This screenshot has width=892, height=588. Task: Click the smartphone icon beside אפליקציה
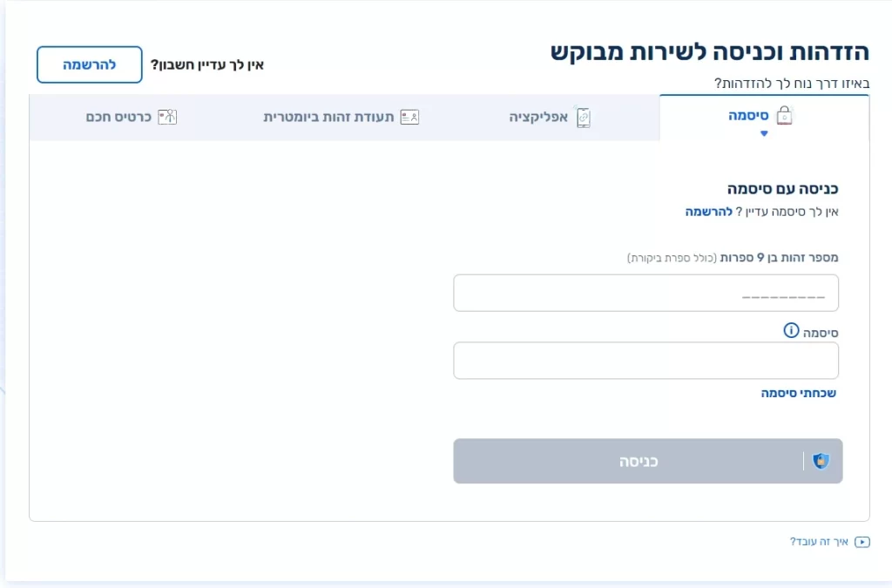pos(584,118)
